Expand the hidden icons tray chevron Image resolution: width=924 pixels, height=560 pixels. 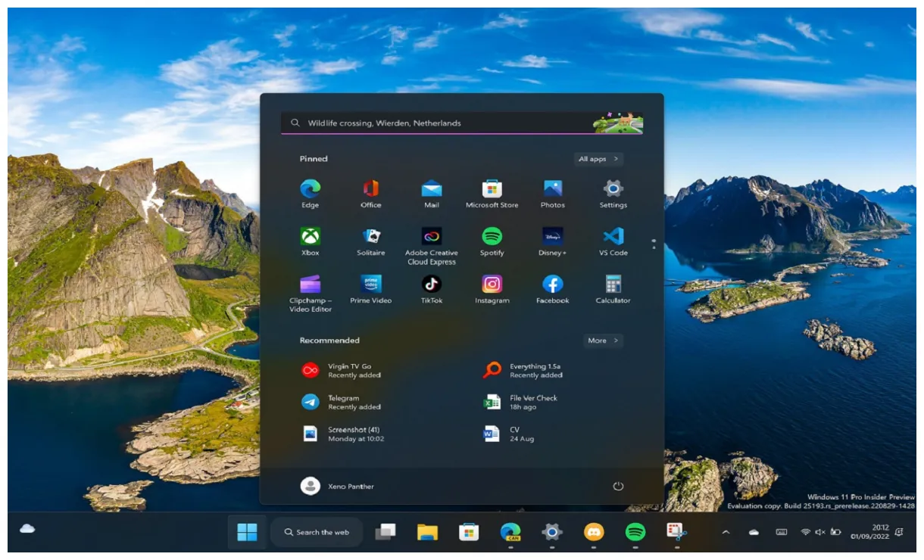pyautogui.click(x=726, y=532)
